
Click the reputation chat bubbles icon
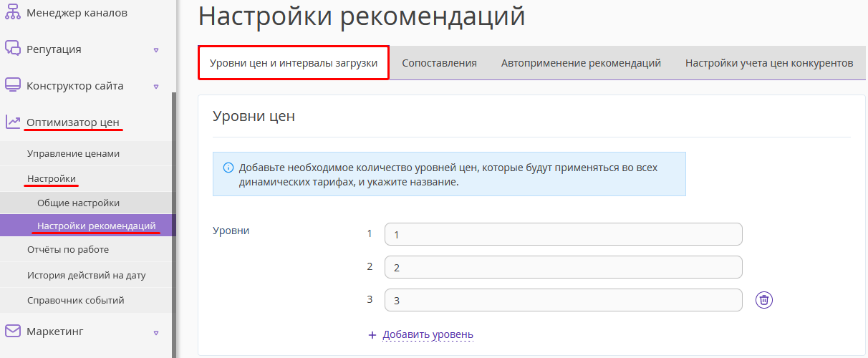[12, 49]
